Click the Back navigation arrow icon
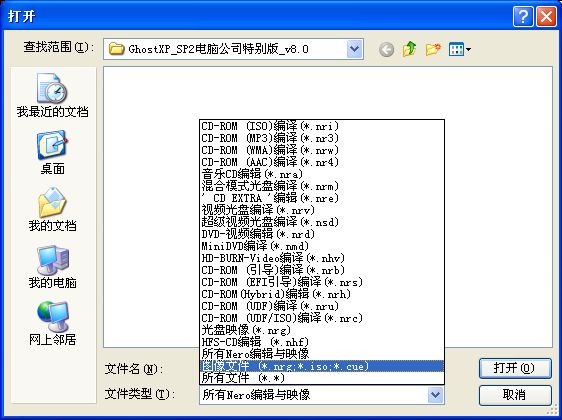The image size is (562, 420). 386,49
